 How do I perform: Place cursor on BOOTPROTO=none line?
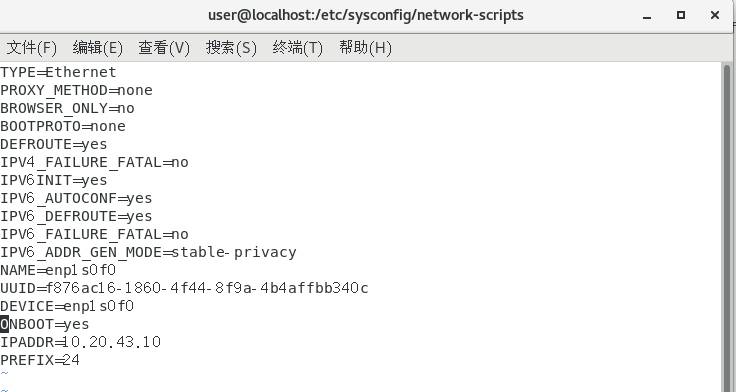click(63, 126)
